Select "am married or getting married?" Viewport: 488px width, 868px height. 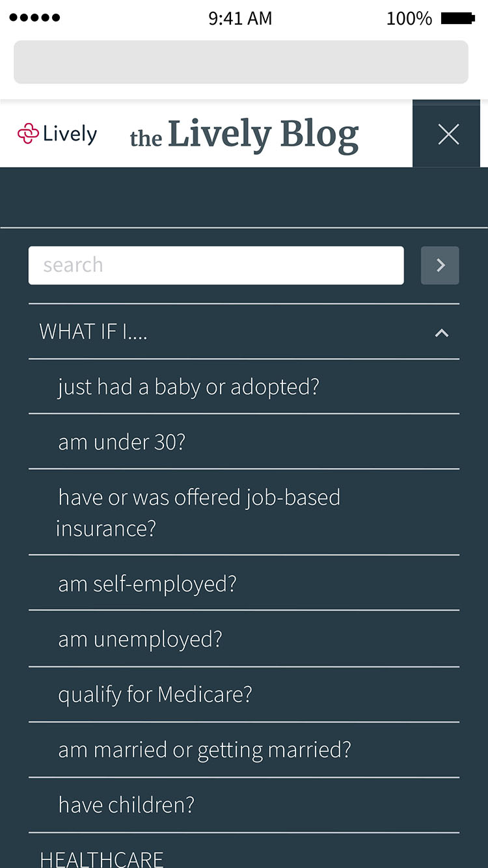point(204,750)
